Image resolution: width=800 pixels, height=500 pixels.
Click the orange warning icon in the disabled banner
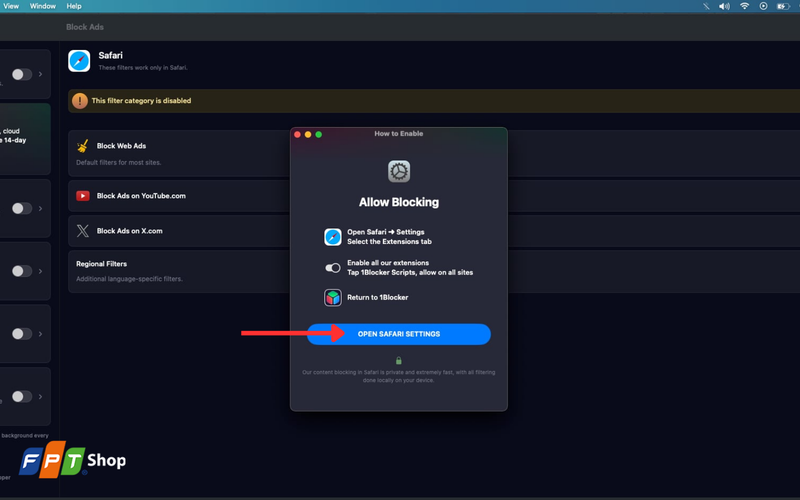point(80,101)
